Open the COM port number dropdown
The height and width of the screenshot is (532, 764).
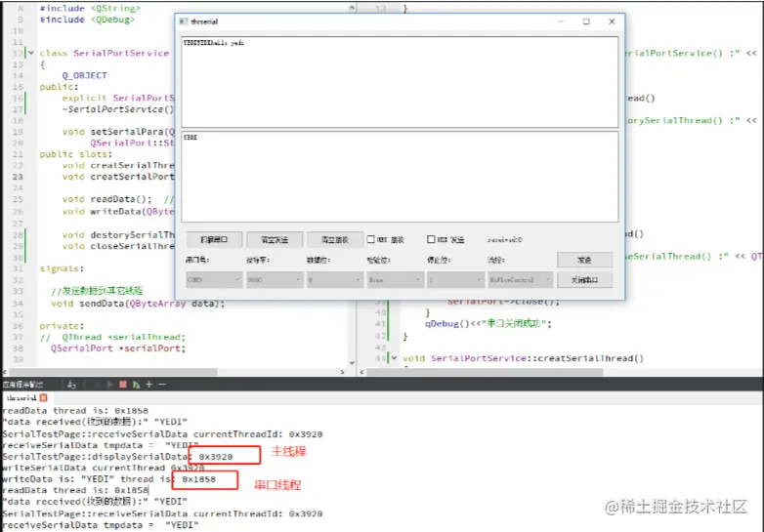(x=214, y=280)
